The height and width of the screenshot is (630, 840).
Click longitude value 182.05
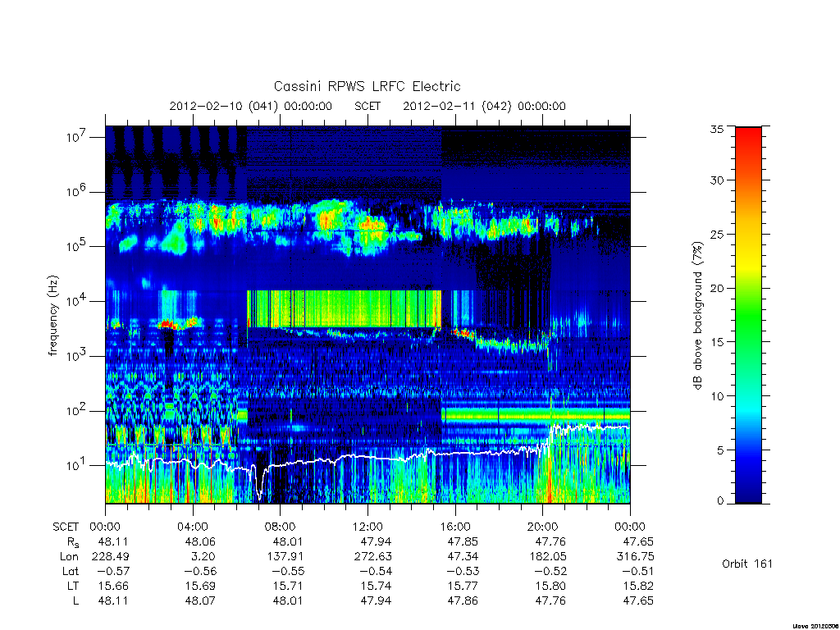pos(548,557)
